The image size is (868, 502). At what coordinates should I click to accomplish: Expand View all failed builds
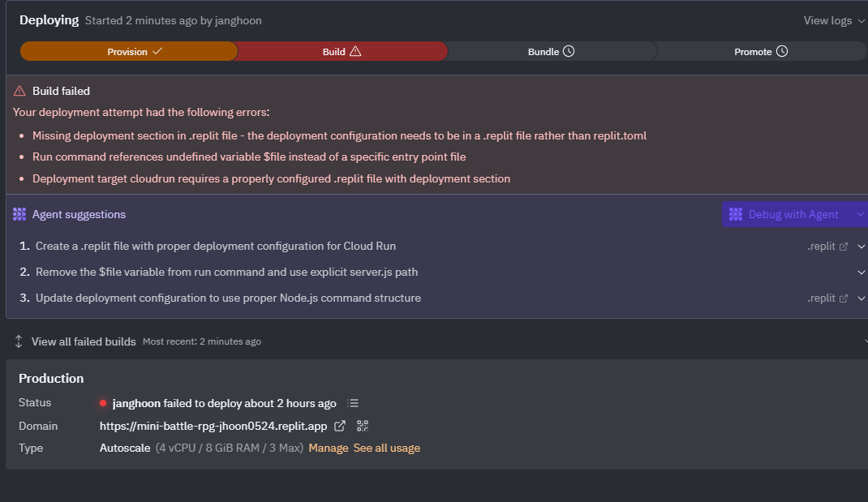click(x=83, y=341)
